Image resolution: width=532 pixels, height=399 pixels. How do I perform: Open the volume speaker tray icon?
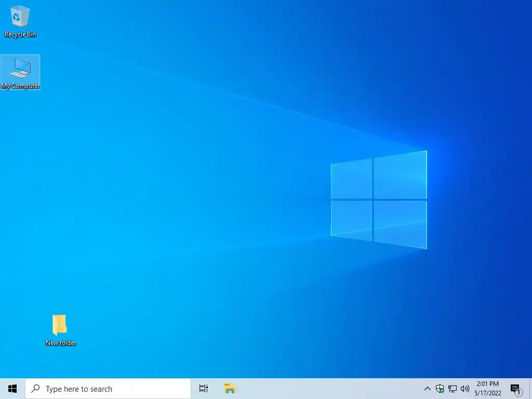point(465,389)
